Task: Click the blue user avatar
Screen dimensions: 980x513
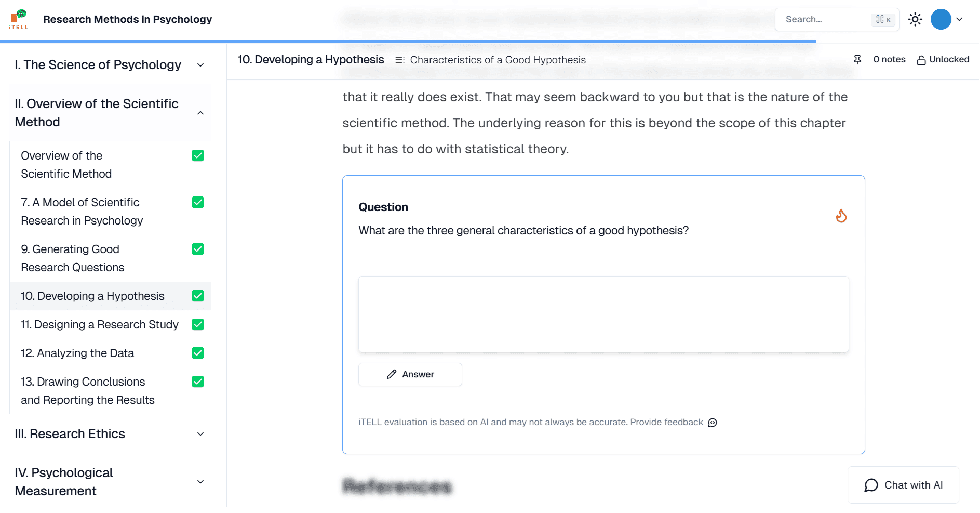Action: pyautogui.click(x=941, y=19)
